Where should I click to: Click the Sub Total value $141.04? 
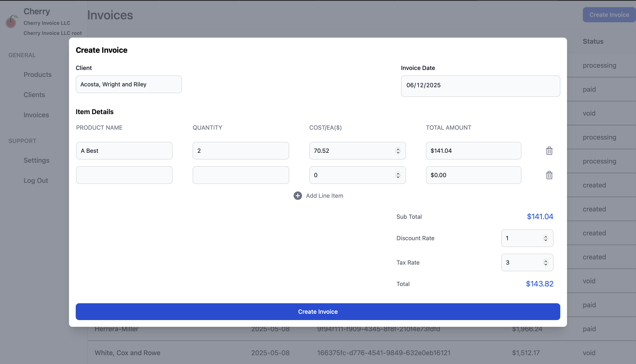(x=540, y=216)
